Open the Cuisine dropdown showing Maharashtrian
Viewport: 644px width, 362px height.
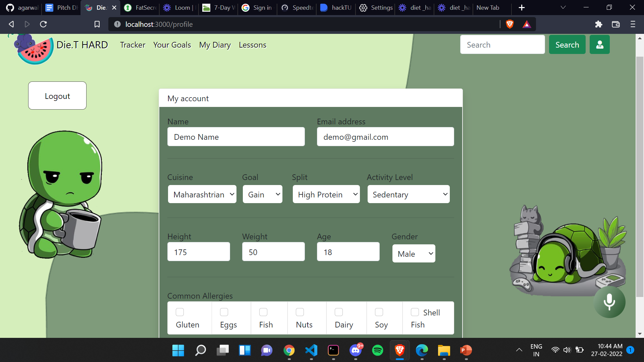point(202,194)
